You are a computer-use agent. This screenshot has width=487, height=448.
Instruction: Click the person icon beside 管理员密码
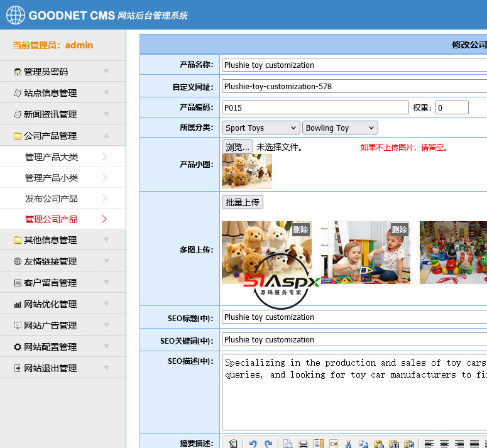click(x=18, y=72)
